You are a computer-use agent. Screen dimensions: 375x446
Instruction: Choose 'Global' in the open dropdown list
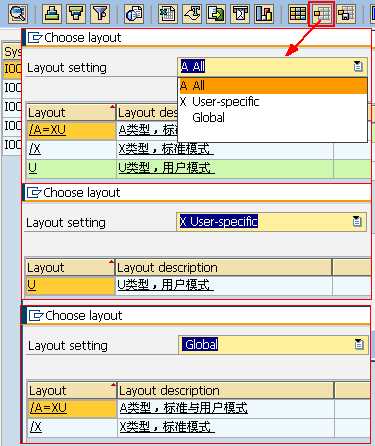pos(273,118)
